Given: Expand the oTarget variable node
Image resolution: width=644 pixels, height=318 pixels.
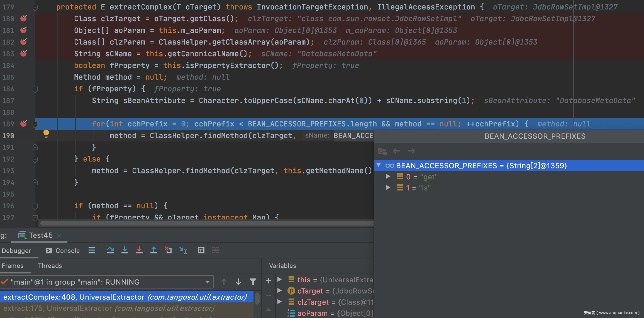Looking at the screenshot, I should point(280,291).
